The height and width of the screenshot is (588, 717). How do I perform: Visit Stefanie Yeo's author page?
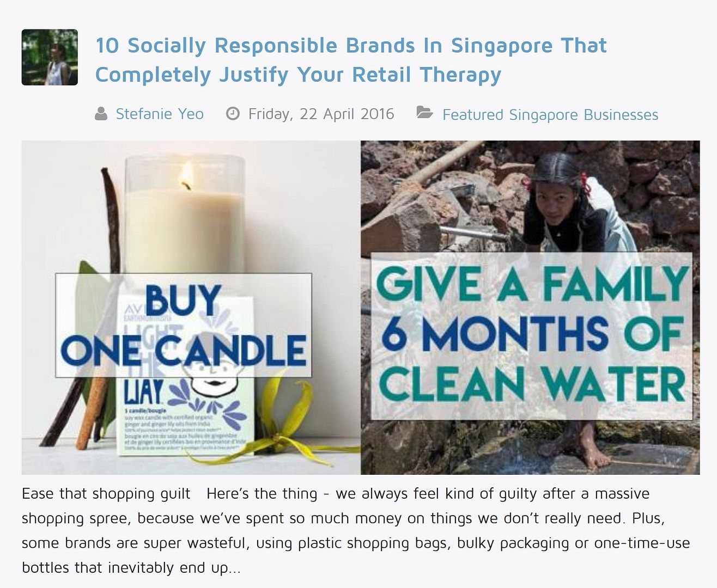point(160,114)
